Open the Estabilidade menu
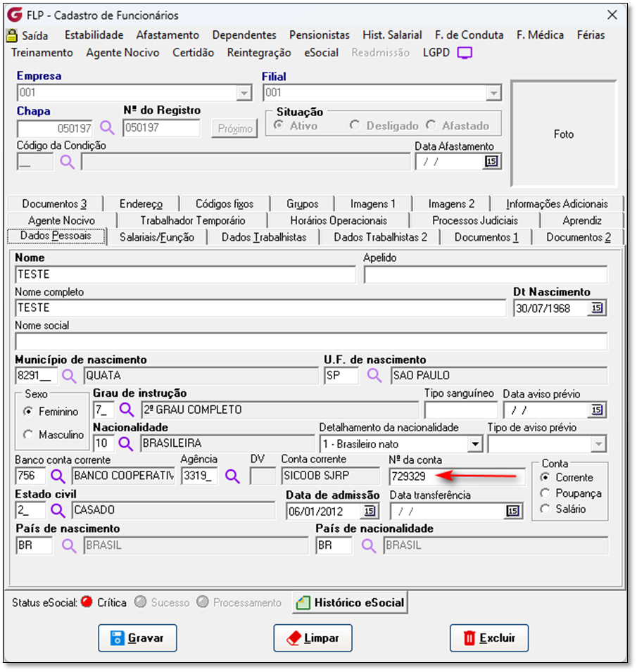 point(94,35)
